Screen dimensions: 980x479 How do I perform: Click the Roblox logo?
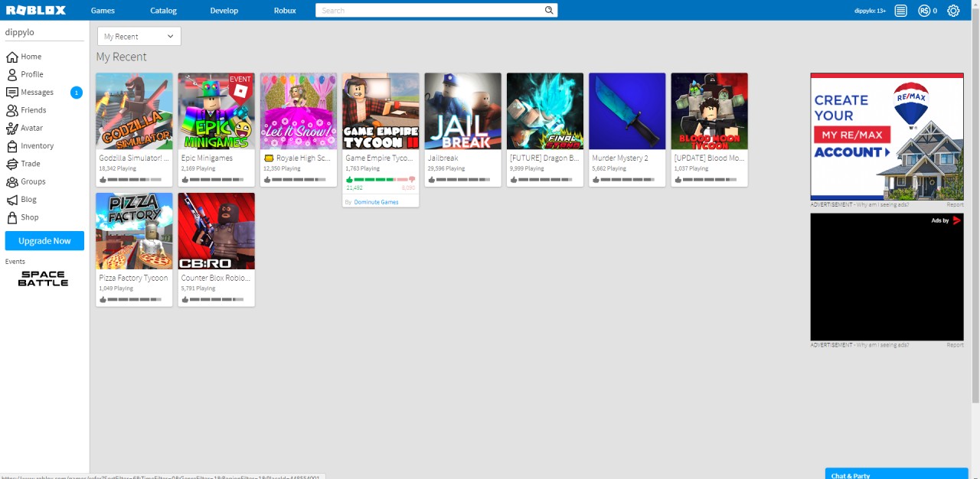pyautogui.click(x=36, y=10)
